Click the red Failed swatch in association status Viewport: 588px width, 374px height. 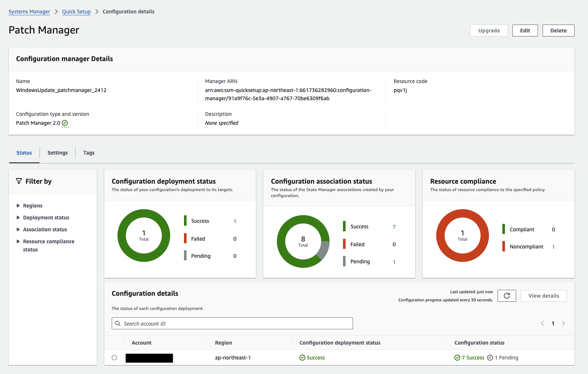click(x=344, y=244)
